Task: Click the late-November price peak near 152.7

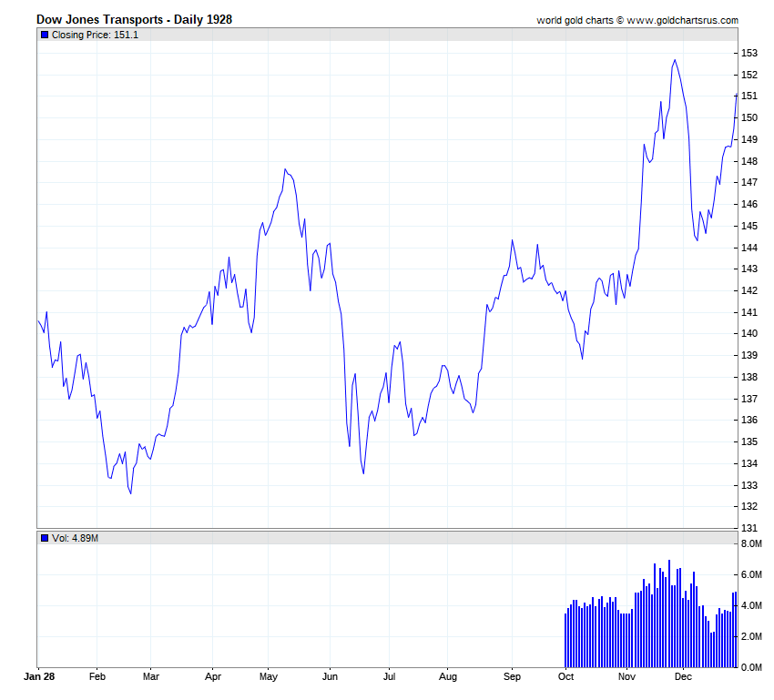Action: tap(675, 60)
